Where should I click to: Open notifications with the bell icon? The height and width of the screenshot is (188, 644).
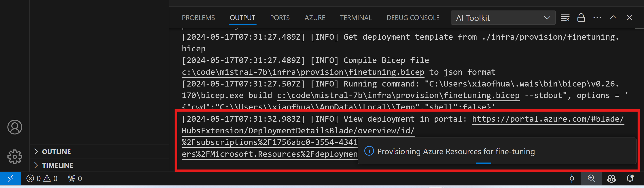tap(630, 178)
